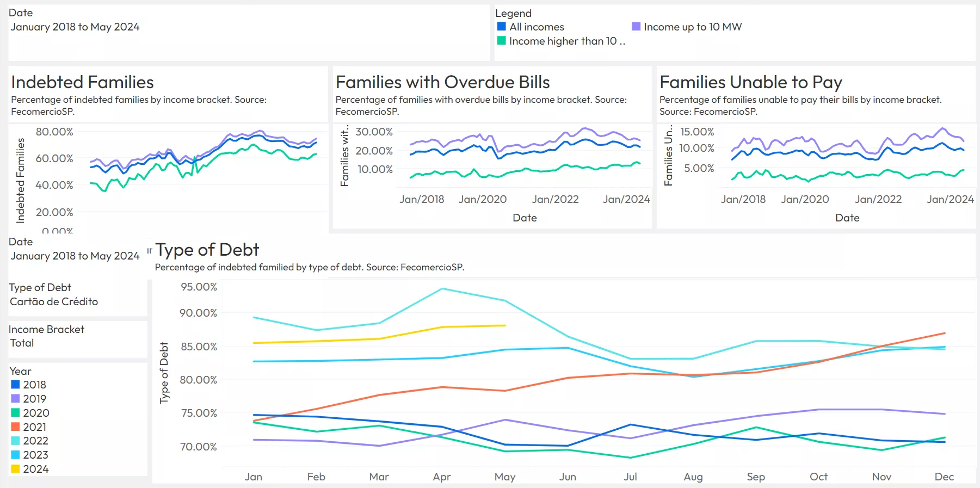Viewport: 980px width, 488px height.
Task: Click the All incomes blue legend swatch
Action: point(501,27)
